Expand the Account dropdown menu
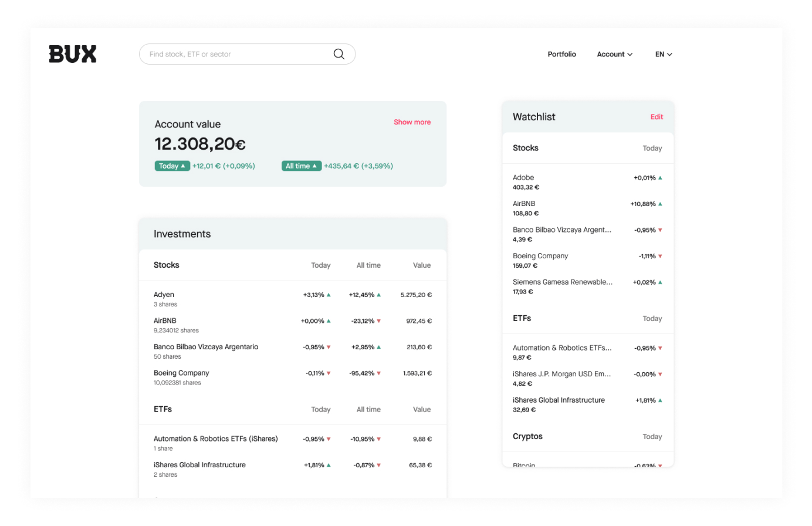The width and height of the screenshot is (812, 526). (615, 54)
